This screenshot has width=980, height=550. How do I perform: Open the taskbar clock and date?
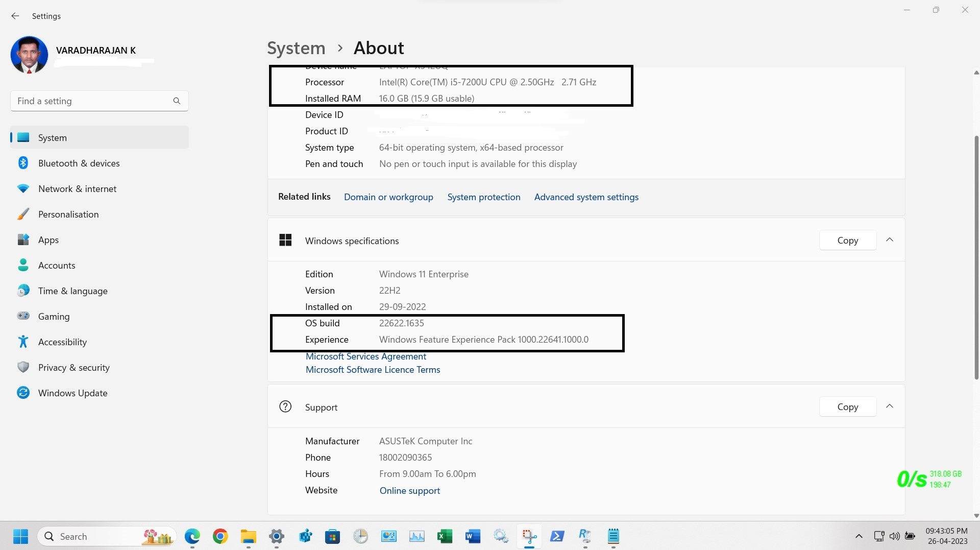pos(947,536)
